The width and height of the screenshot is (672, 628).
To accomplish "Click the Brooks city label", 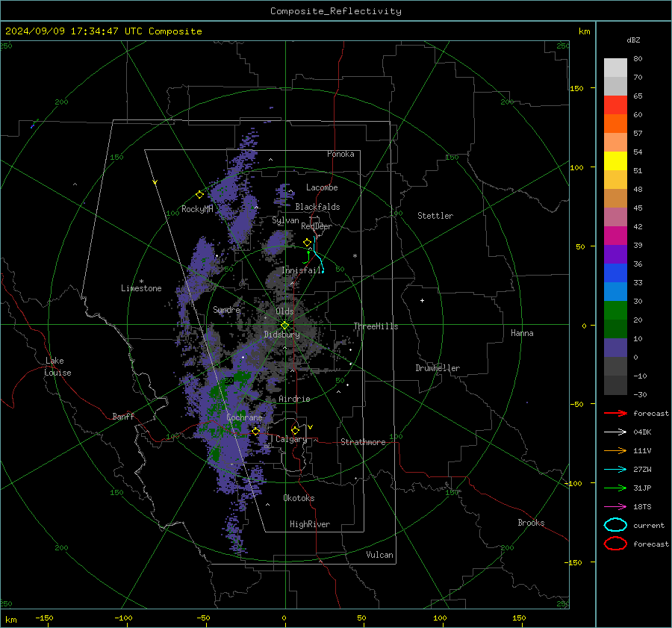I will click(x=531, y=523).
